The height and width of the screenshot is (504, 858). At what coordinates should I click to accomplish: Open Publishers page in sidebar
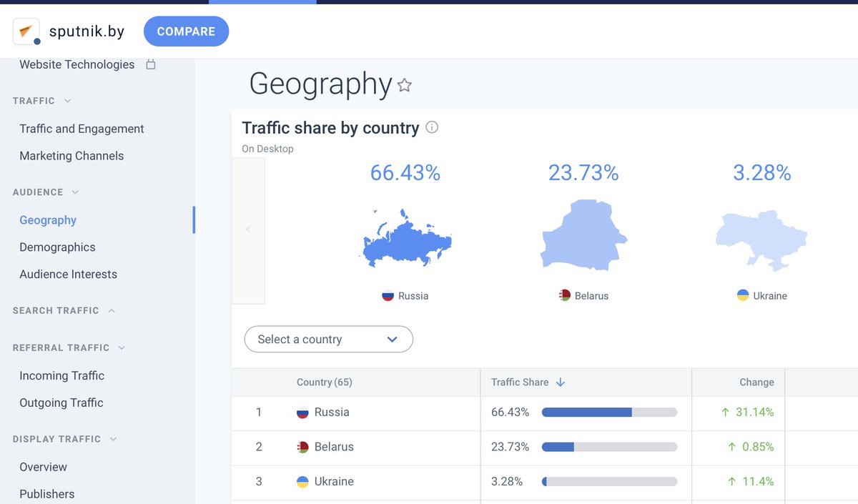click(47, 494)
